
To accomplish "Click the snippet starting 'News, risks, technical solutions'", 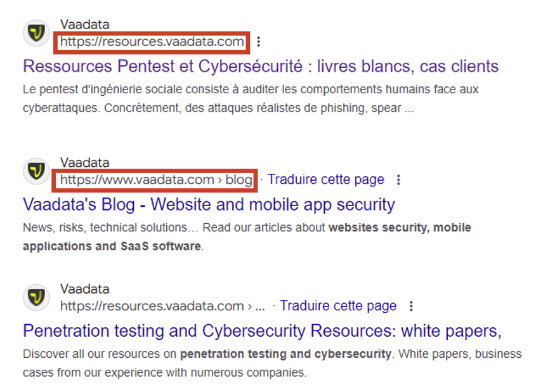I will pyautogui.click(x=247, y=236).
